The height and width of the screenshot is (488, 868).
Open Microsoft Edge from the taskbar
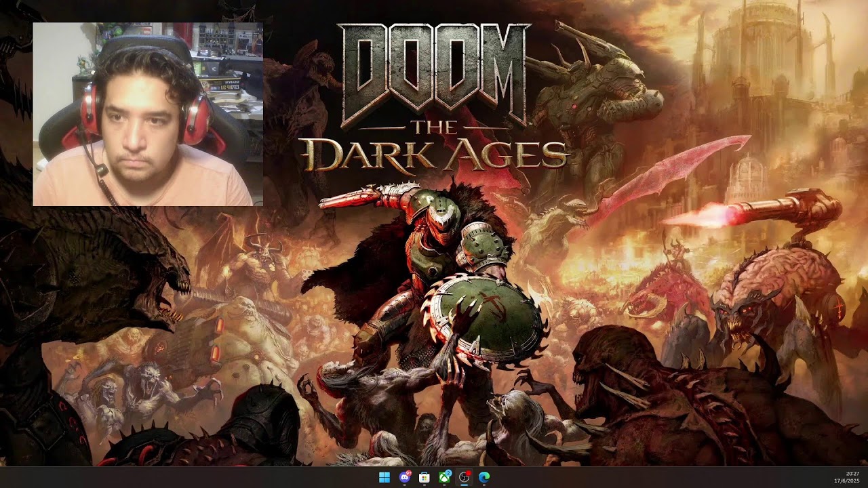tap(484, 477)
